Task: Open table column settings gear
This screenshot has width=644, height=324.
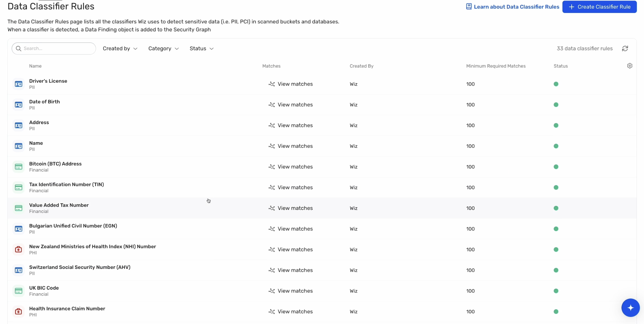Action: (630, 66)
